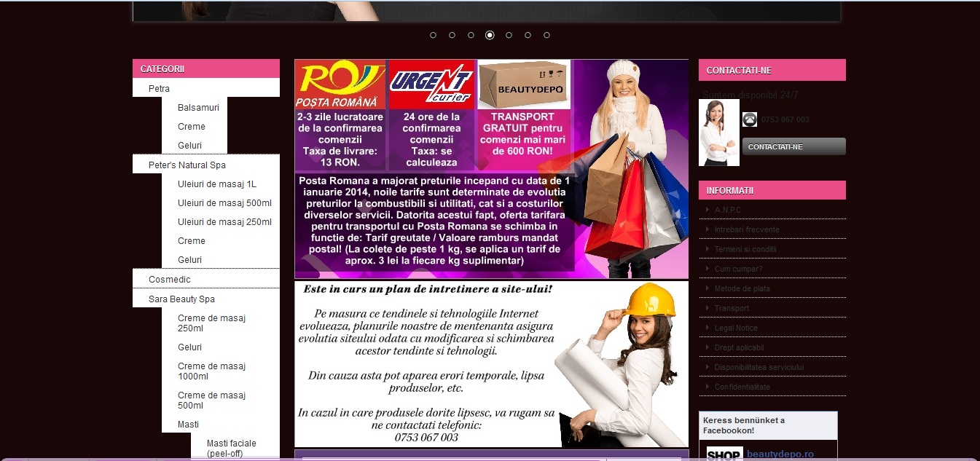
Task: Select the last slideshow dot
Action: [x=546, y=35]
